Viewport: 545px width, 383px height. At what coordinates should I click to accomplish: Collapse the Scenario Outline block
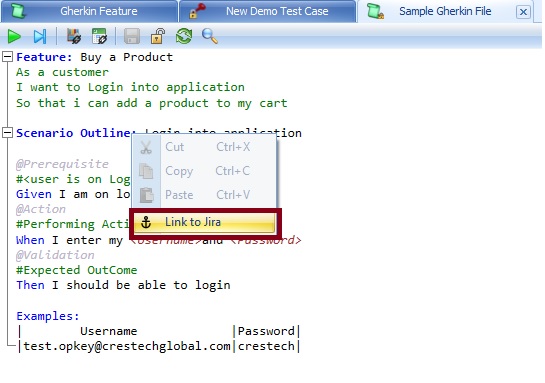tap(7, 133)
